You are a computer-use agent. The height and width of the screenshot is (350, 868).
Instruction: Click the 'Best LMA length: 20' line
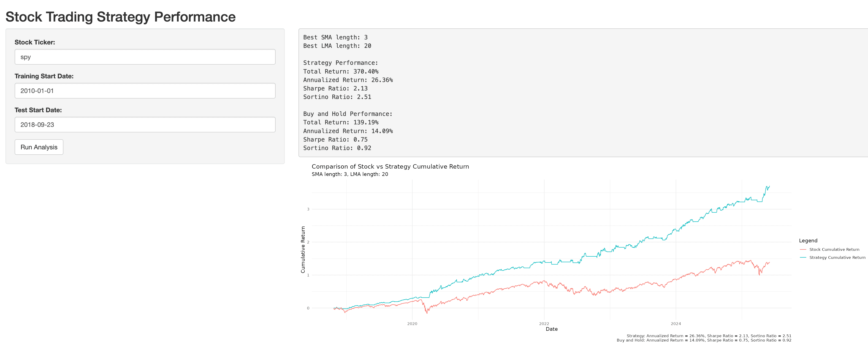point(337,46)
